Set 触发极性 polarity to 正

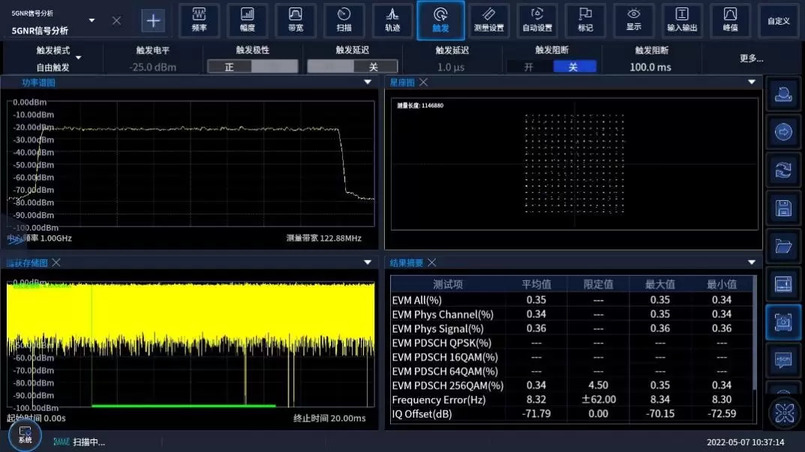point(230,67)
